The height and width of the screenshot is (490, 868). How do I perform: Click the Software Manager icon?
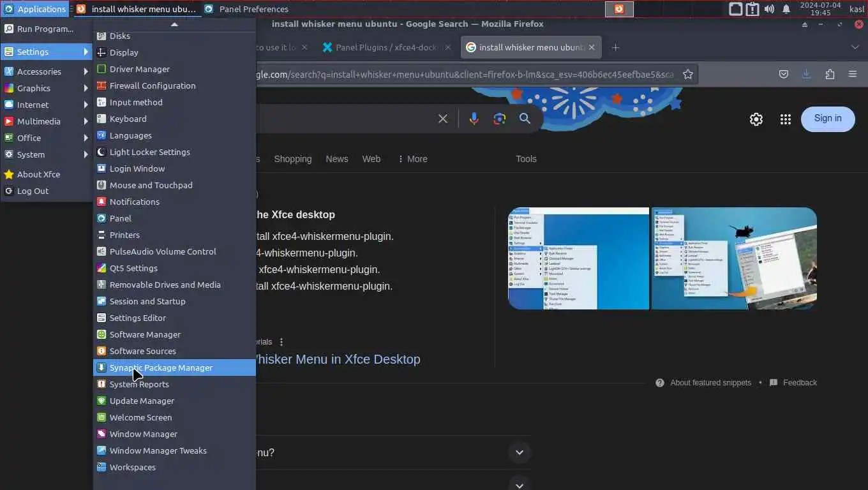coord(101,334)
